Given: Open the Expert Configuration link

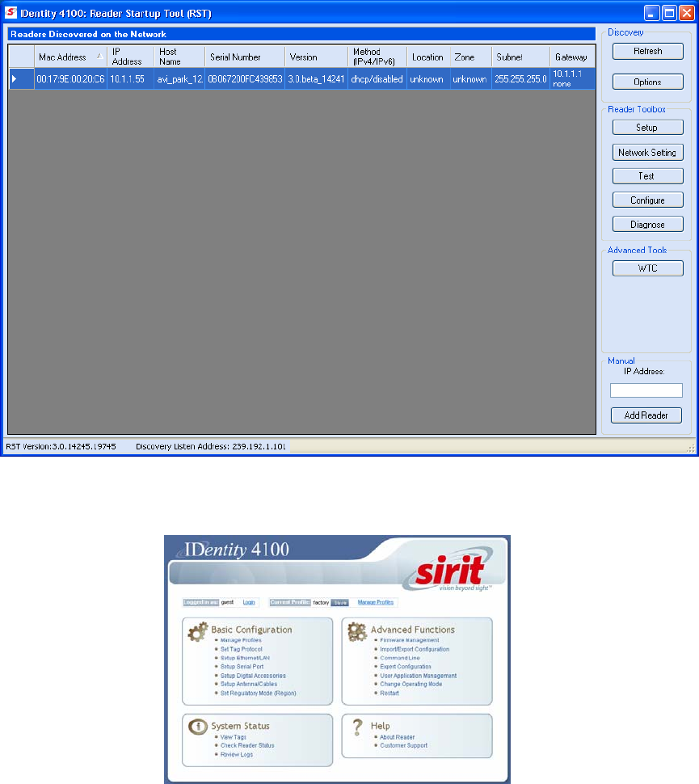Looking at the screenshot, I should point(406,667).
